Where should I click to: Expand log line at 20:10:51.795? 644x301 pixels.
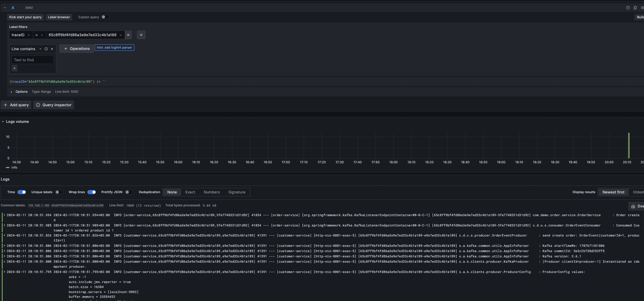pos(4,272)
